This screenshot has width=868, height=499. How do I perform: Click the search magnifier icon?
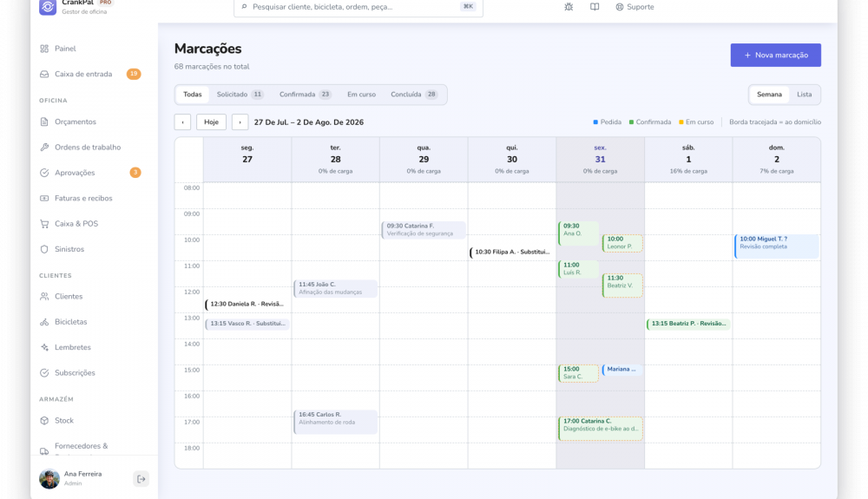coord(244,7)
